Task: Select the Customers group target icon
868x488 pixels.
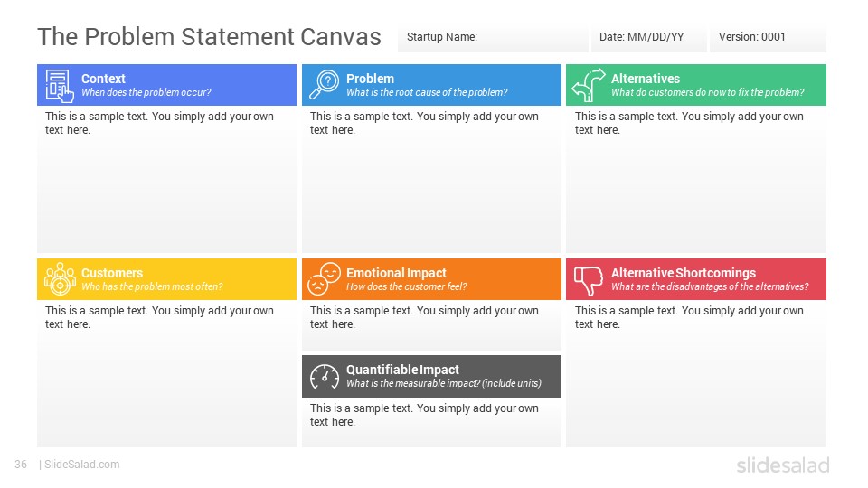Action: (60, 279)
